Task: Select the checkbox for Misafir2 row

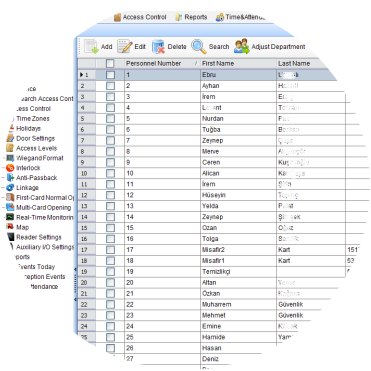Action: pyautogui.click(x=110, y=250)
